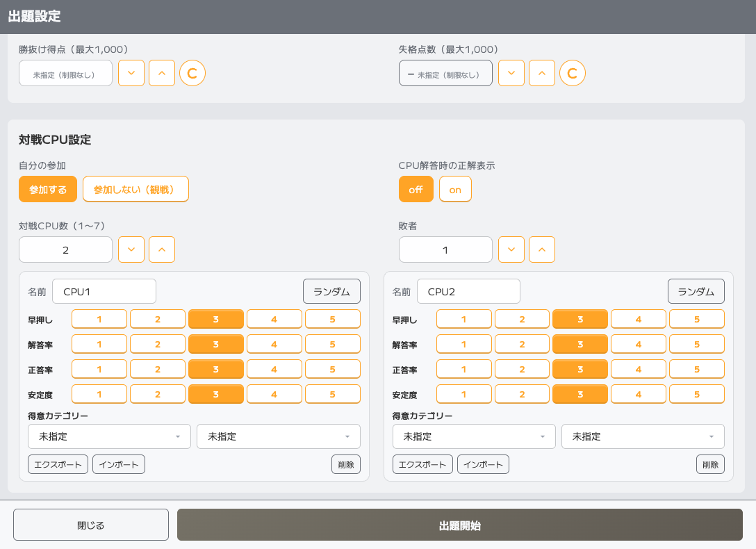Clear the 勝抜け得点 value with C button

click(x=192, y=73)
